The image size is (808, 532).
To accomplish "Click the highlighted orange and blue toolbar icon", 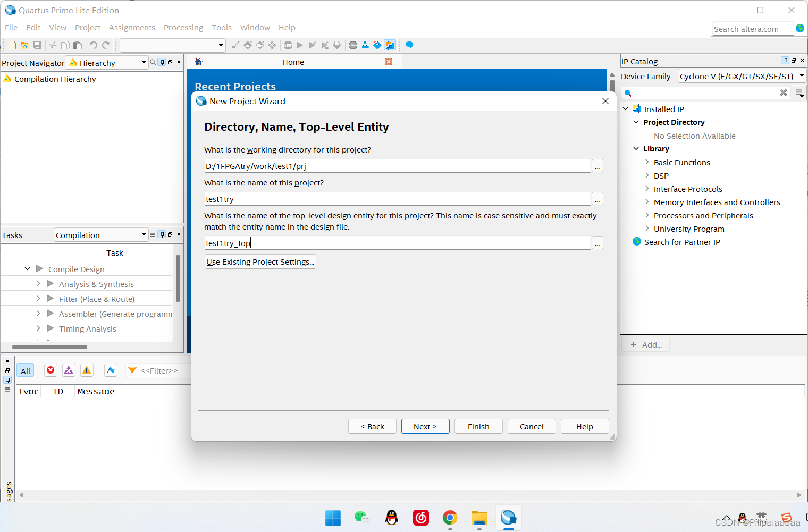I will [x=390, y=45].
